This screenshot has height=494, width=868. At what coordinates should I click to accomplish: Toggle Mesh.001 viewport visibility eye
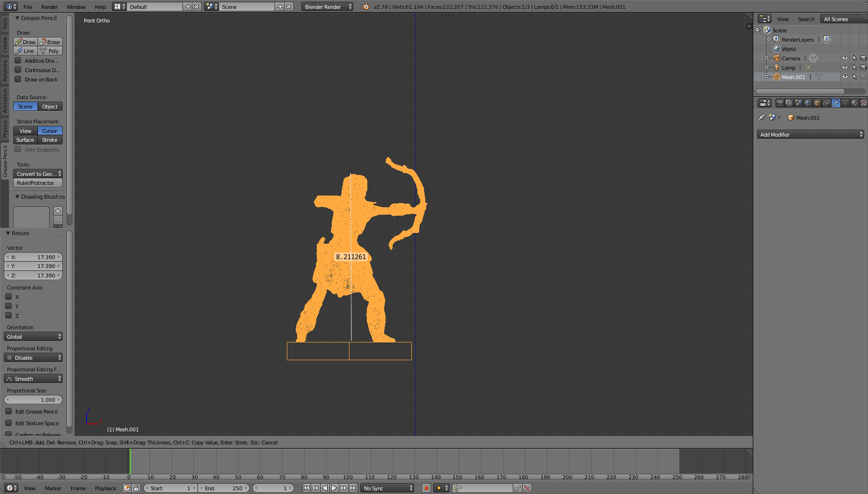pos(845,77)
